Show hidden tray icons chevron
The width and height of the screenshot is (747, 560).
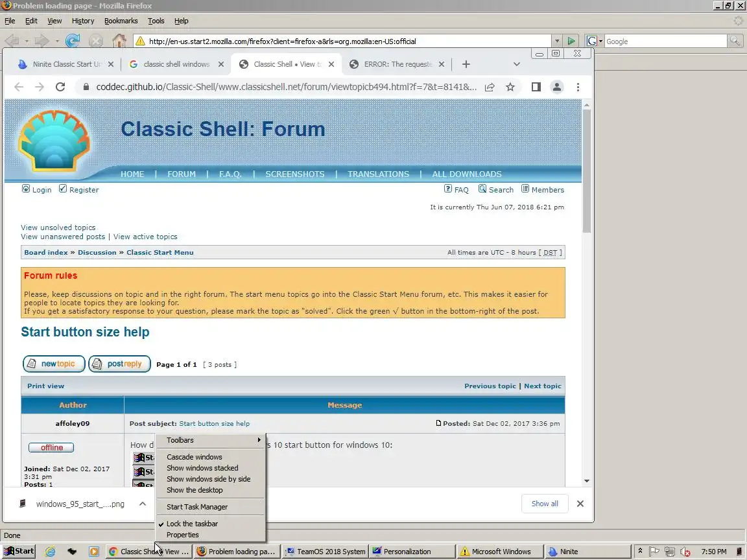pyautogui.click(x=640, y=552)
